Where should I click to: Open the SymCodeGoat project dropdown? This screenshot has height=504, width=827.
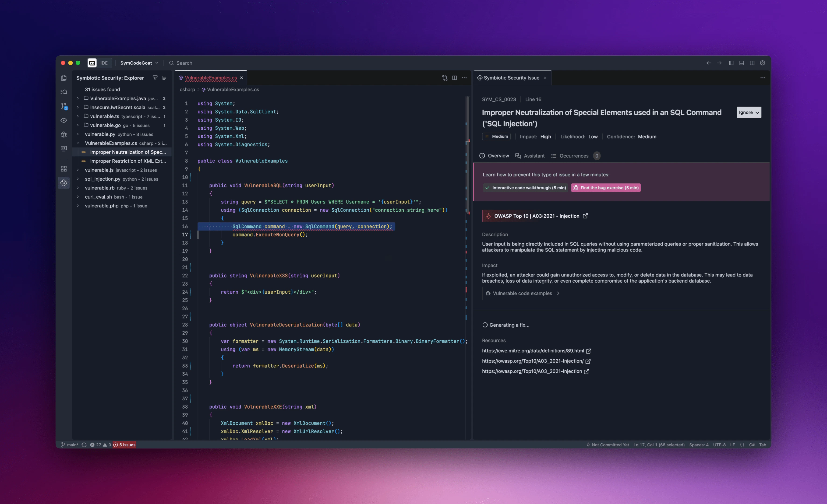(x=139, y=63)
